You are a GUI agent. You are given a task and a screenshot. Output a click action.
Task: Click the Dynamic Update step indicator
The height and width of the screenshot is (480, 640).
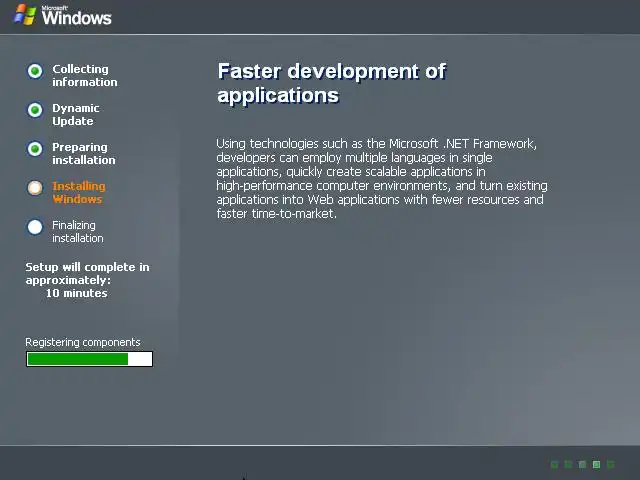click(35, 110)
